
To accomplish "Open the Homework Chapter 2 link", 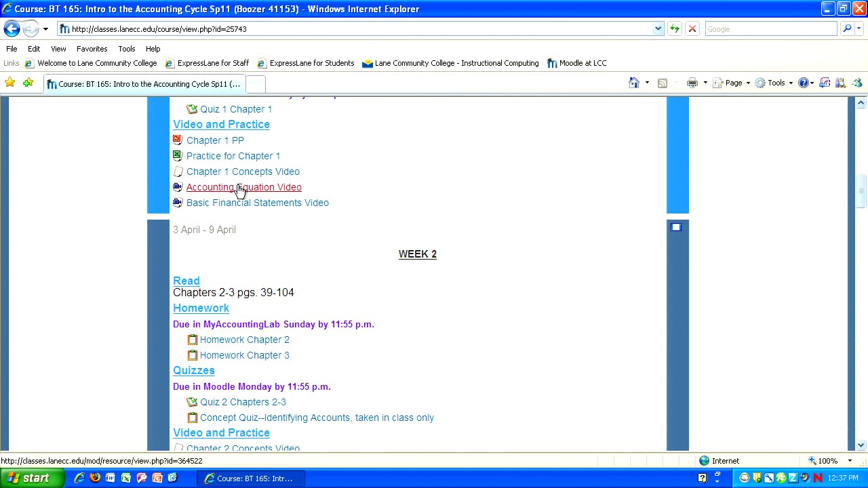I will click(x=244, y=340).
